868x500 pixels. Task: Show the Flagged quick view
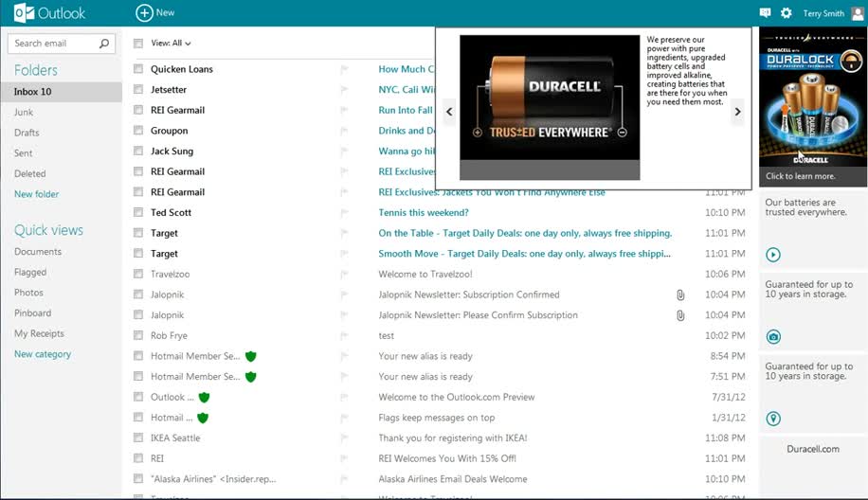(30, 272)
